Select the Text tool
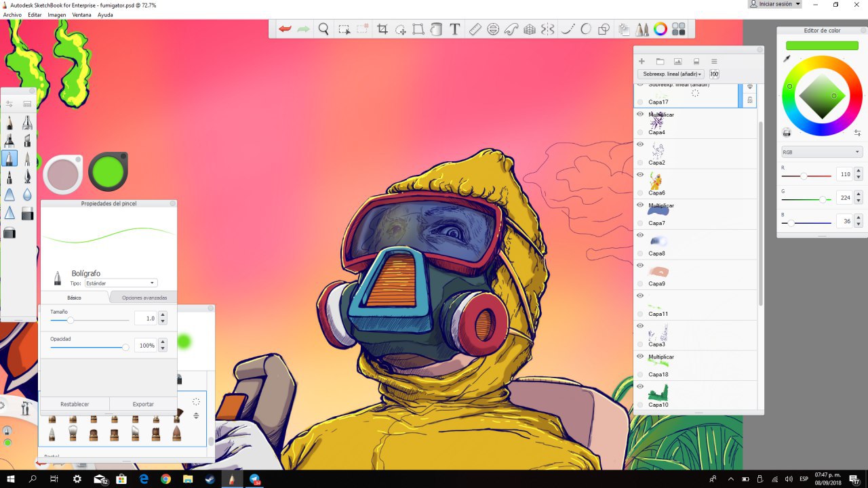The image size is (868, 488). (455, 29)
